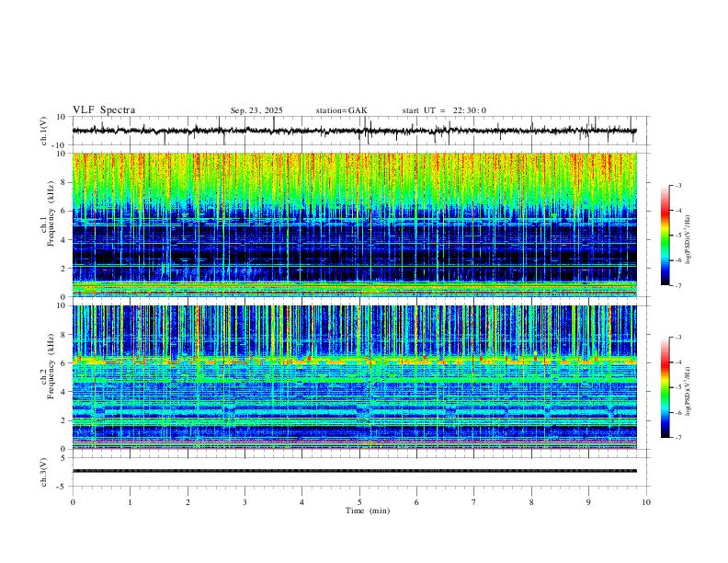Image resolution: width=728 pixels, height=563 pixels.
Task: Click the ch.1 voltage waveform trace
Action: coord(354,131)
